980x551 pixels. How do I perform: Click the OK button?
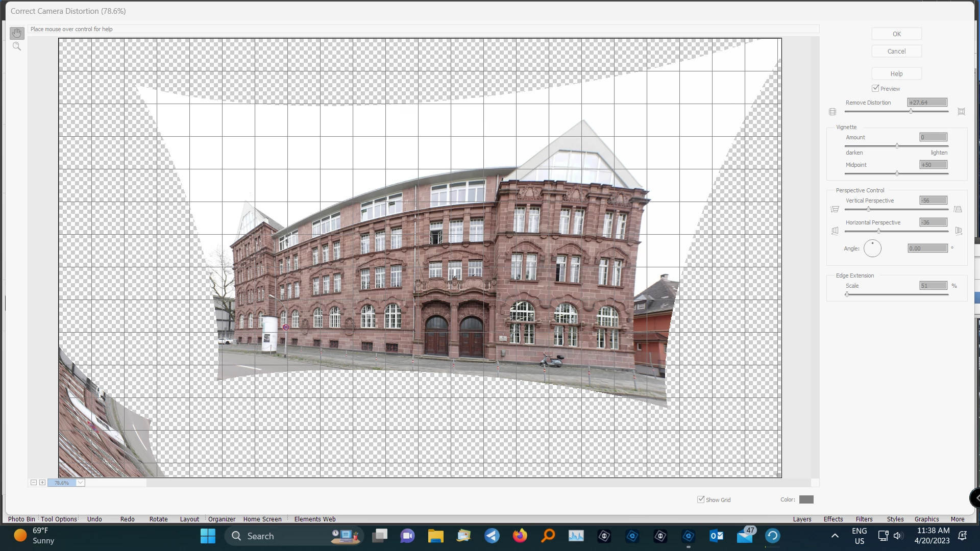pyautogui.click(x=896, y=34)
